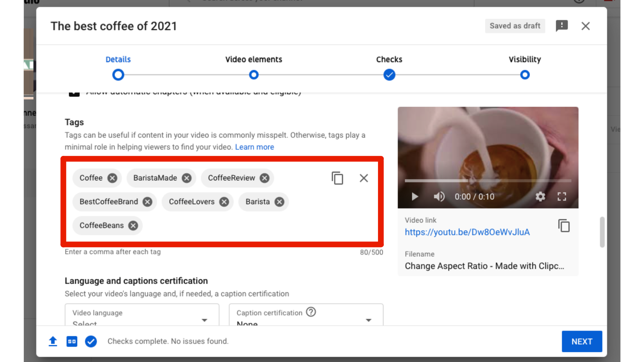This screenshot has height=362, width=644.
Task: Remove the BaristaMade tag
Action: coord(187,178)
